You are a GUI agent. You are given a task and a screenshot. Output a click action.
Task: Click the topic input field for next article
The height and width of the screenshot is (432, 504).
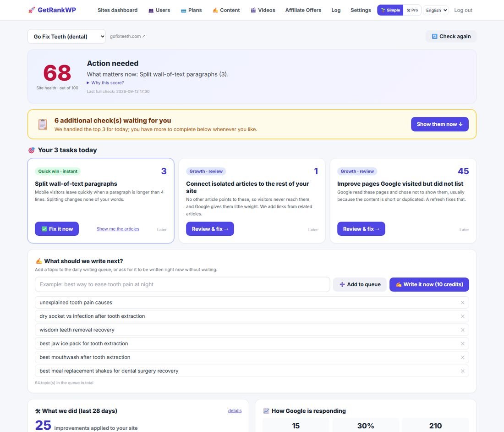tap(182, 284)
